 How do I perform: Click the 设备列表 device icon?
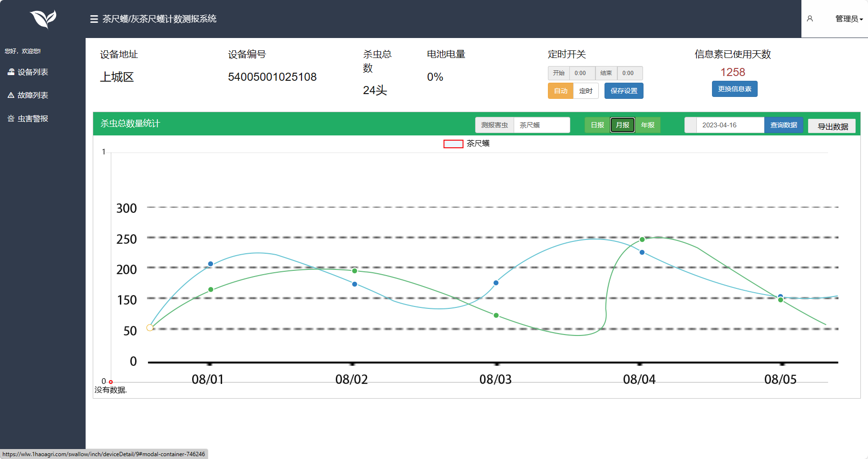click(11, 72)
